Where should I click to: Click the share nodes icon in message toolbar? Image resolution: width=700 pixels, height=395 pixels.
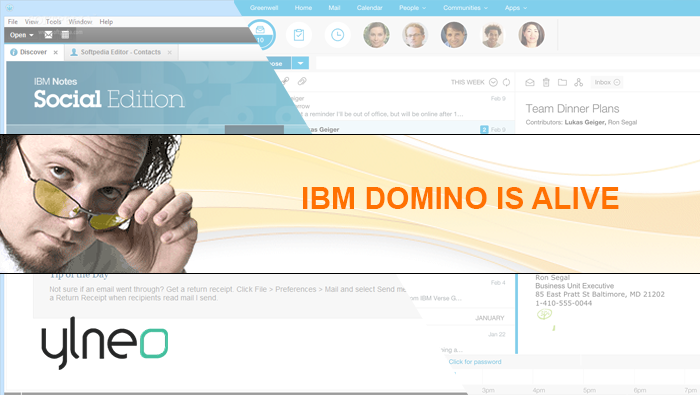pos(579,82)
